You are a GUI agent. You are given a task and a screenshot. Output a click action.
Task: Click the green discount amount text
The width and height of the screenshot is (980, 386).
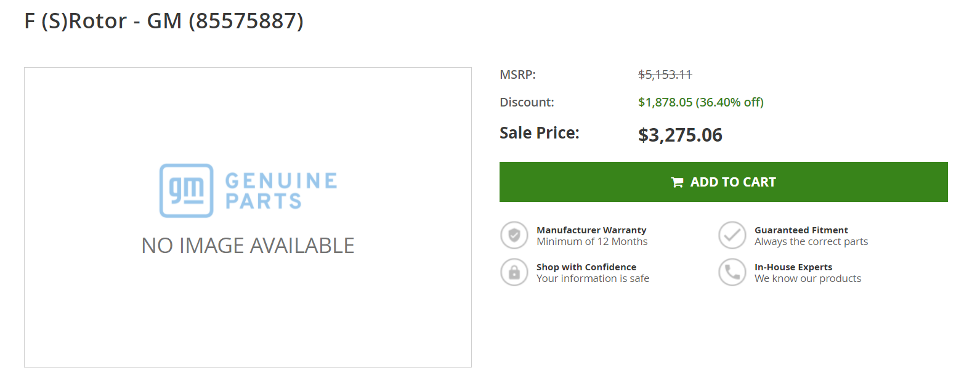(x=701, y=102)
